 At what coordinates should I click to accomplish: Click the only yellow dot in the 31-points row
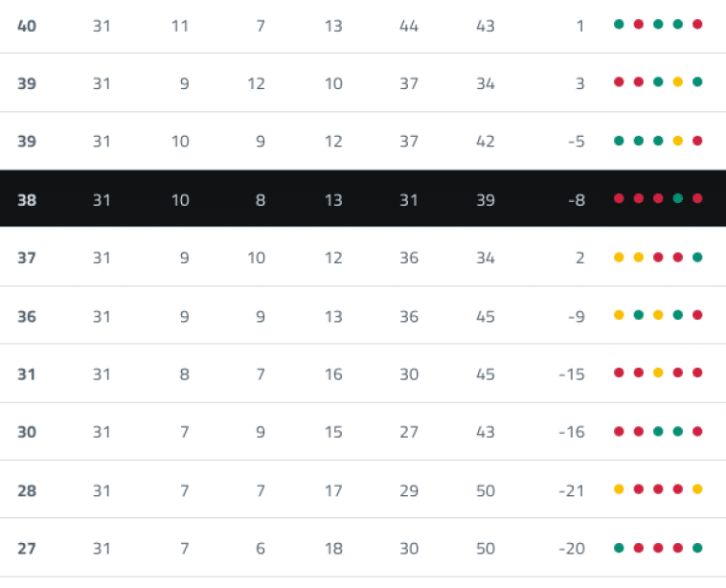[658, 373]
